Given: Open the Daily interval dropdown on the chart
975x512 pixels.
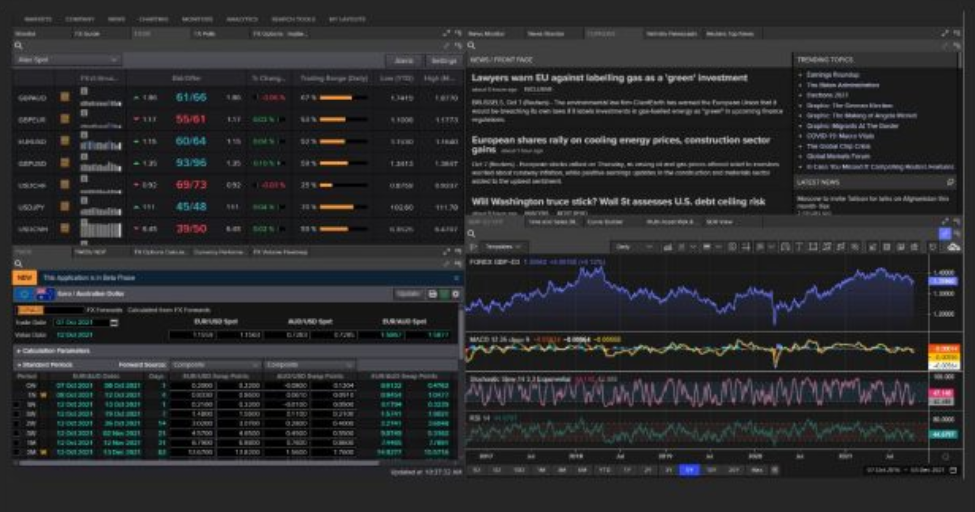Looking at the screenshot, I should [x=634, y=246].
